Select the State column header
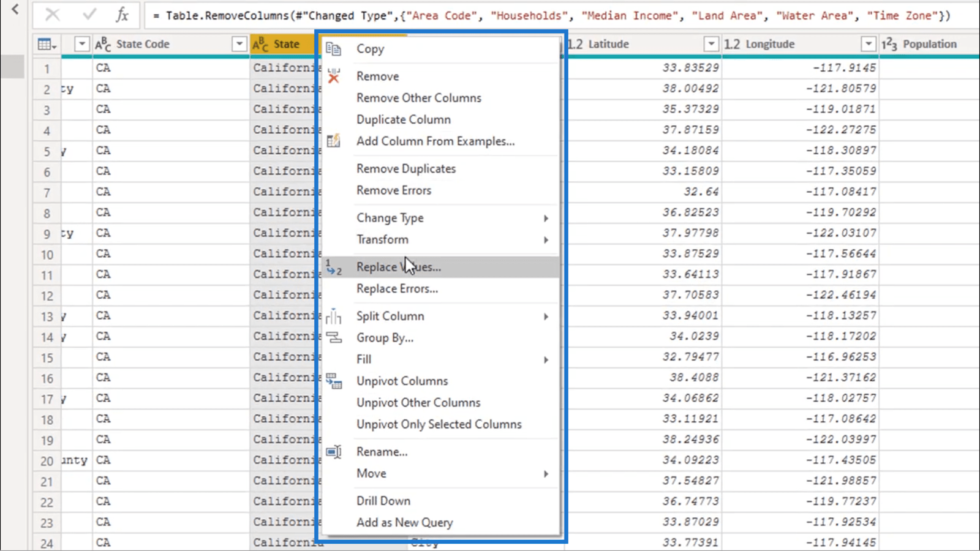The width and height of the screenshot is (980, 551). click(x=286, y=44)
